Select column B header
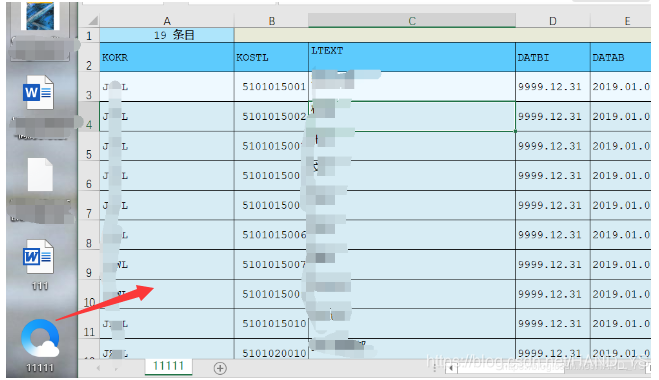The height and width of the screenshot is (380, 659). 272,21
